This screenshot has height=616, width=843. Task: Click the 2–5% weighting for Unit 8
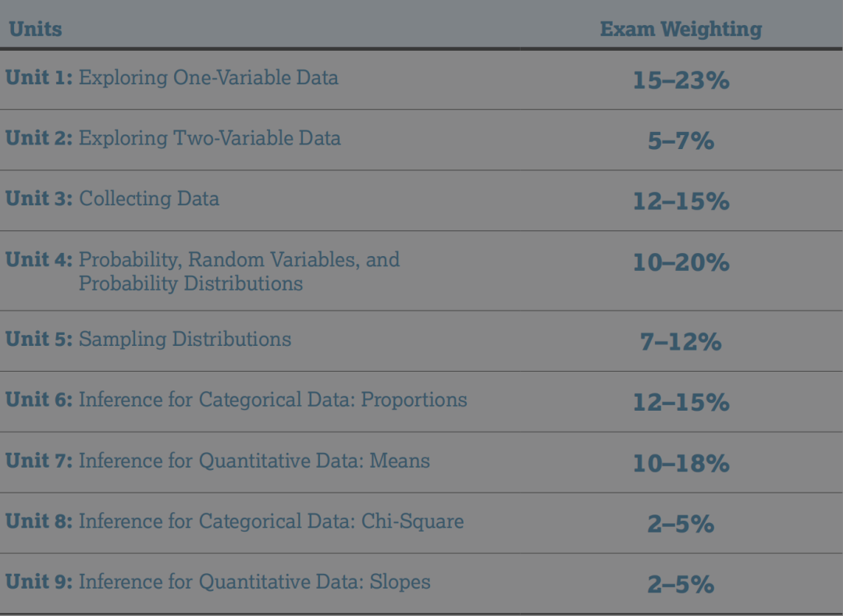coord(681,524)
